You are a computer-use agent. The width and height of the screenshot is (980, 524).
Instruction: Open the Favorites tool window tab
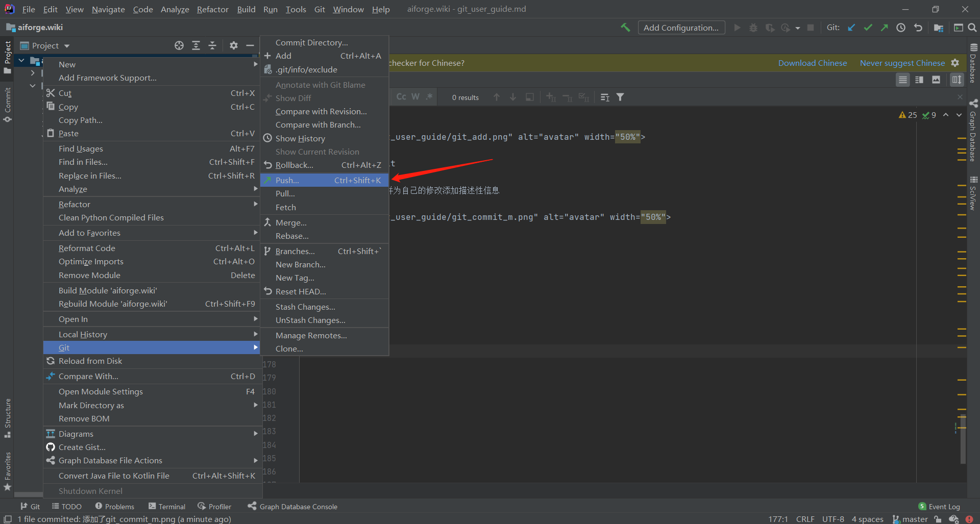coord(7,471)
